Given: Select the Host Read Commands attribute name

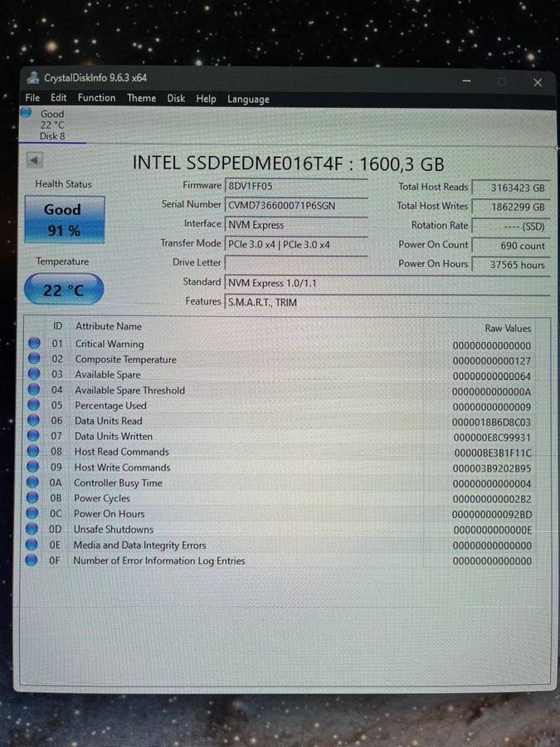Looking at the screenshot, I should (x=121, y=452).
